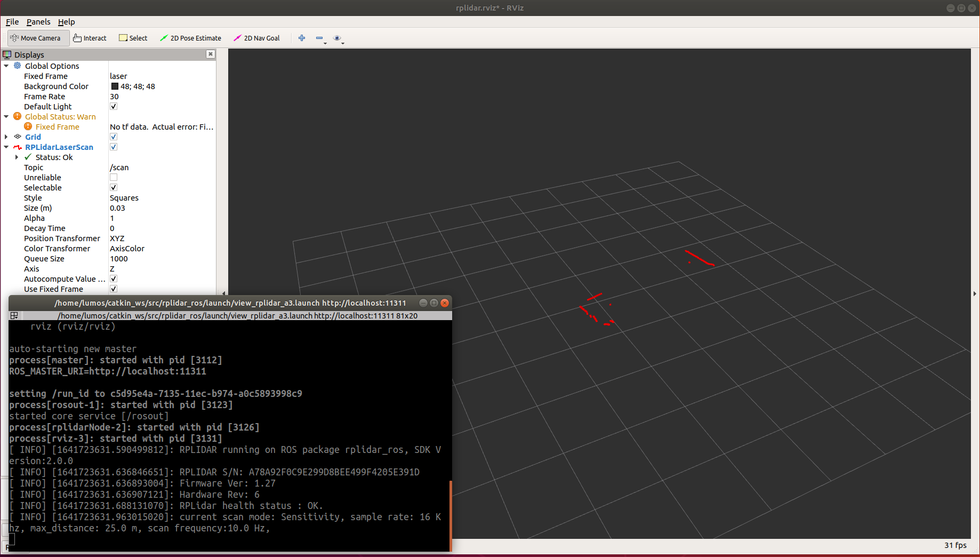Click the terminal tab title bar

(237, 315)
